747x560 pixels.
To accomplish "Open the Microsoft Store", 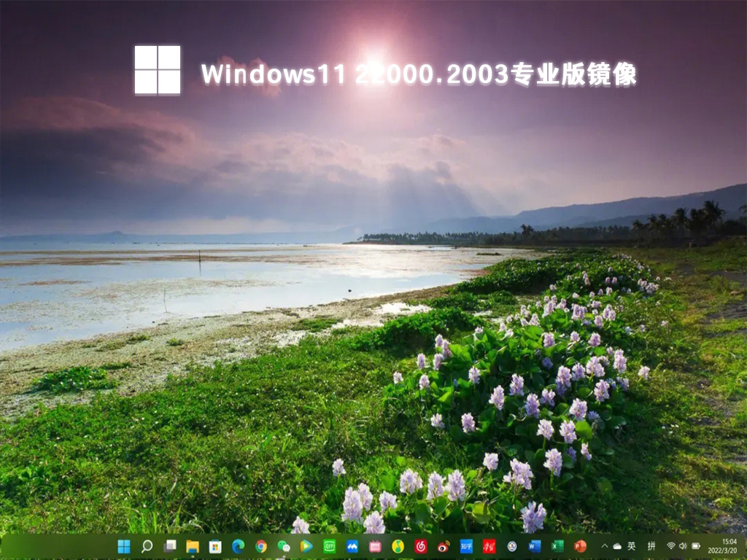I will (x=214, y=549).
